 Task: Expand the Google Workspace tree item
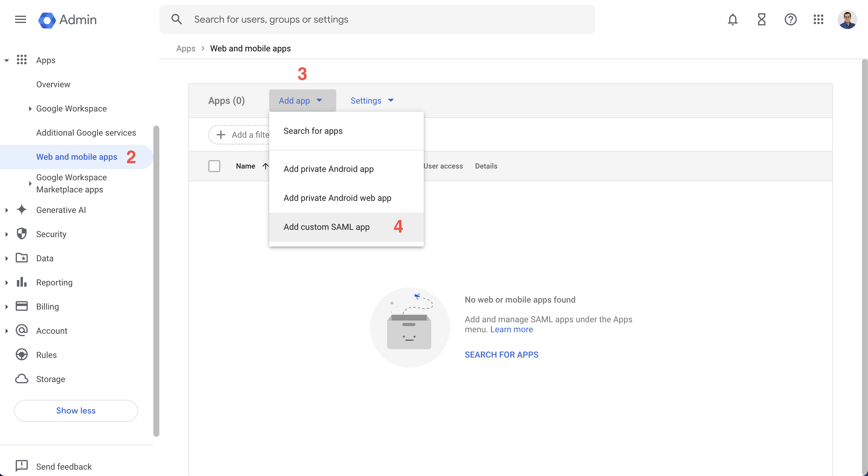coord(30,108)
